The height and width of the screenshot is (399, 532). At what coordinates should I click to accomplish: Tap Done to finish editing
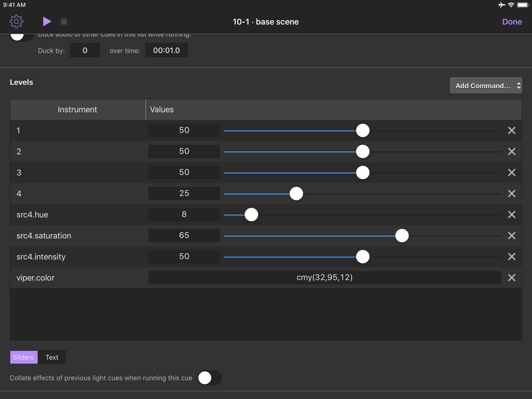(511, 22)
